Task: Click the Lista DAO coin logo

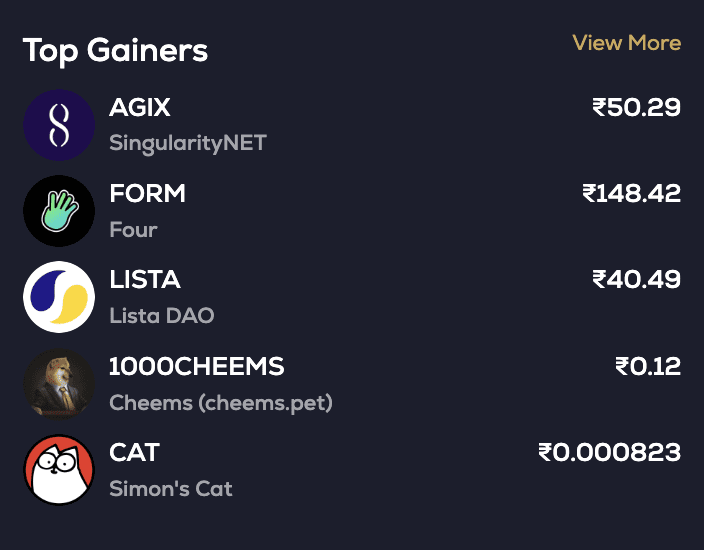Action: click(x=59, y=297)
